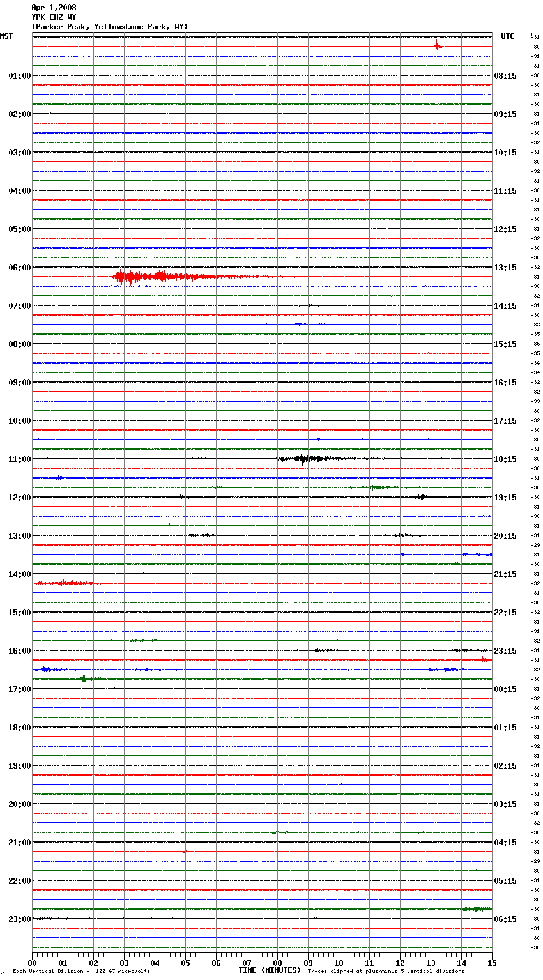Click the 'UTC' column header

point(508,36)
